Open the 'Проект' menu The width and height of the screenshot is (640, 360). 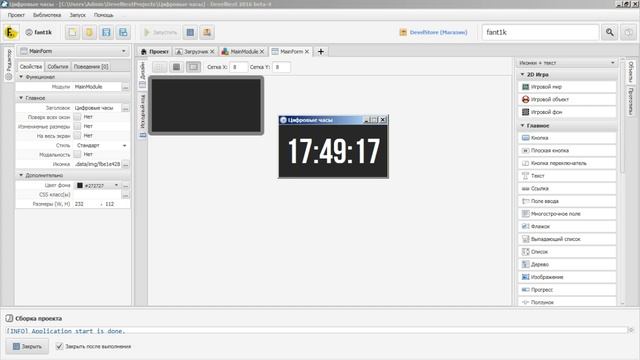16,15
